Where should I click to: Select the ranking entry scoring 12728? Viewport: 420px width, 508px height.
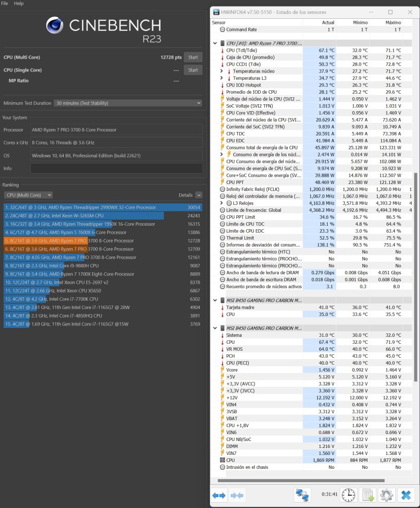click(x=103, y=241)
